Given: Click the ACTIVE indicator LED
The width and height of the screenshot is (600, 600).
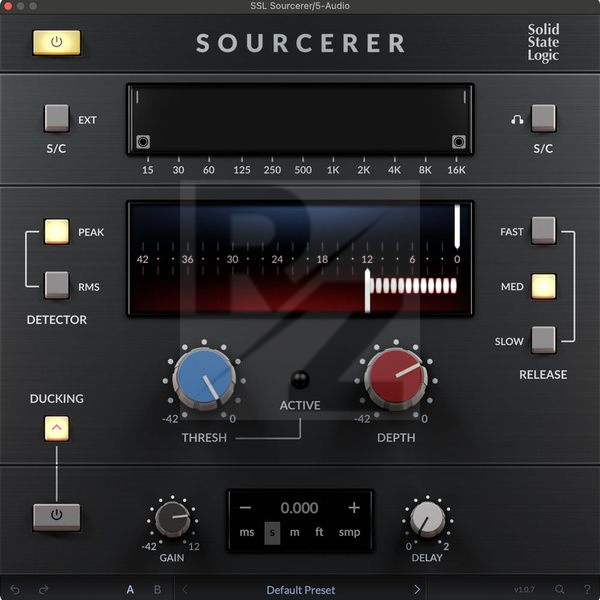Looking at the screenshot, I should pyautogui.click(x=300, y=379).
